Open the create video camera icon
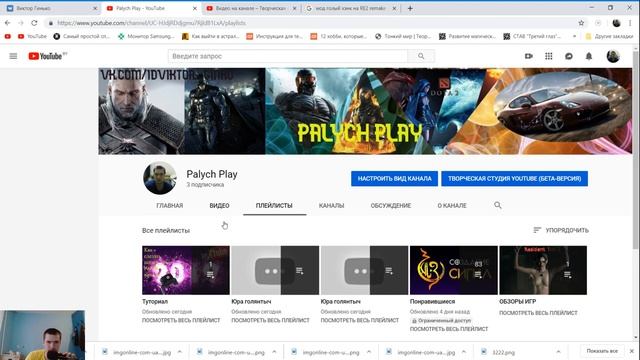 coord(529,56)
